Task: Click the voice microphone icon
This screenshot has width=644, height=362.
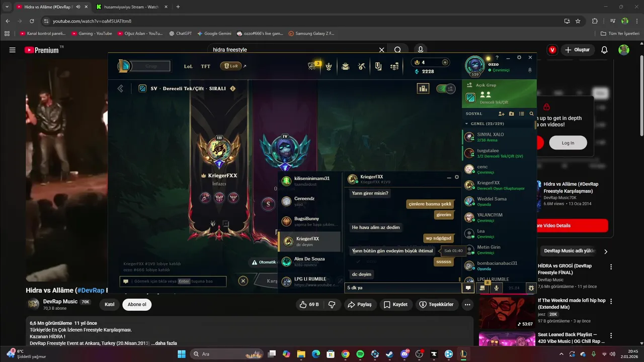Action: coord(497,288)
